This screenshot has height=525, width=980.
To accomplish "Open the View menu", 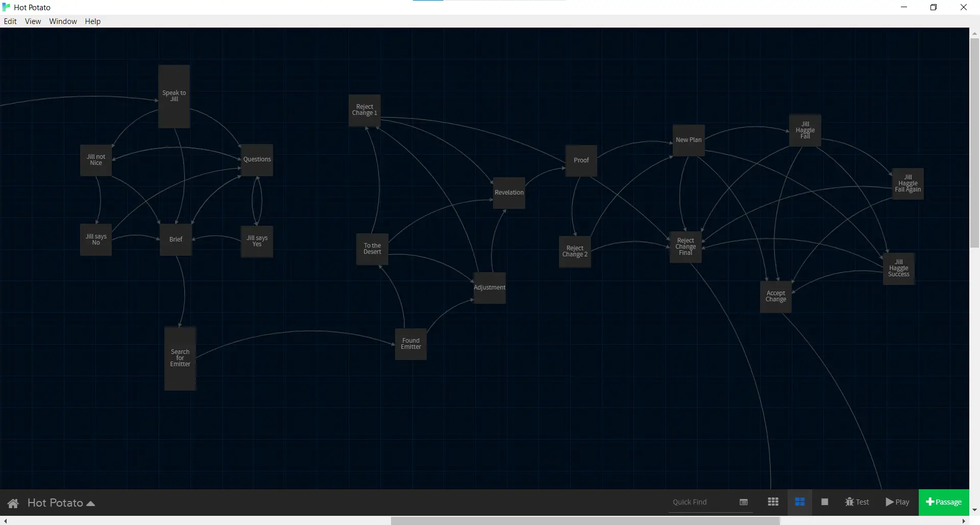I will click(x=33, y=21).
